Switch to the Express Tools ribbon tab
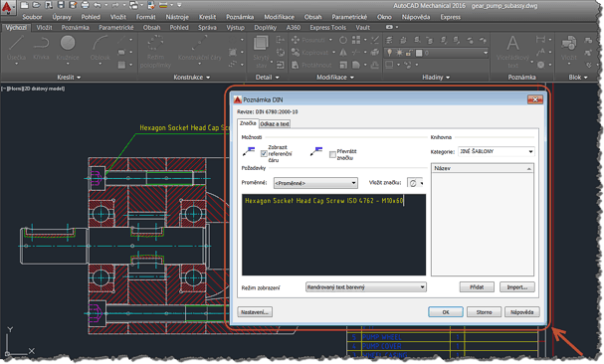The height and width of the screenshot is (364, 604). click(327, 27)
